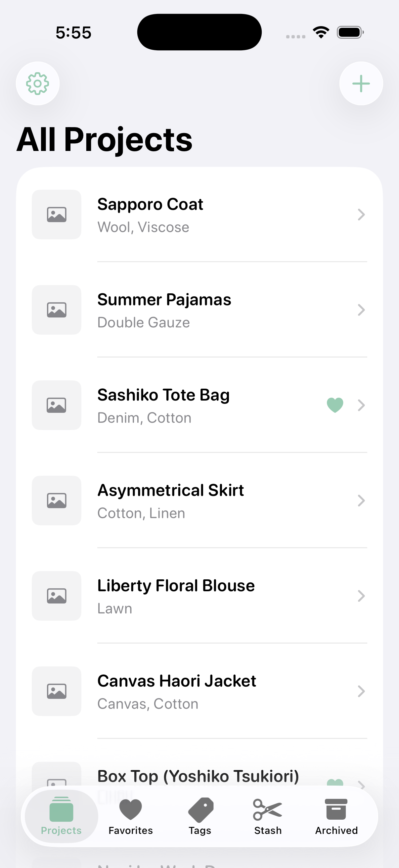Open the Sashiko Tote Bag project title
The image size is (399, 868).
click(163, 395)
